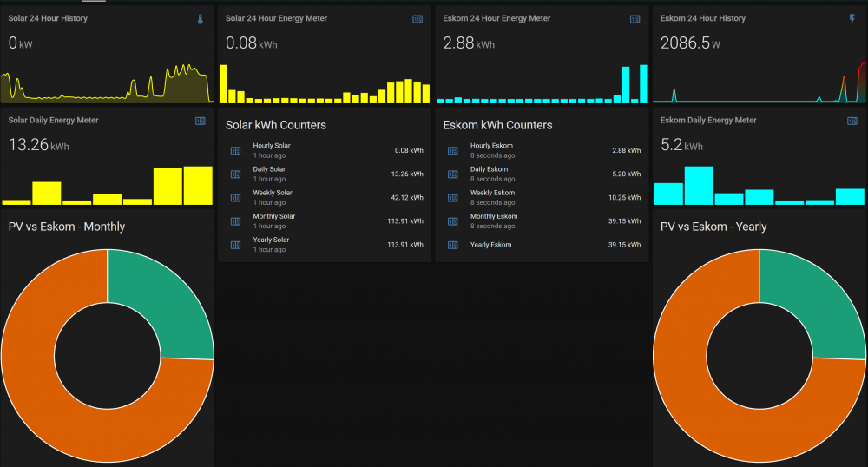This screenshot has width=868, height=467.
Task: Click the counter icon on Eskom Daily Energy Meter
Action: click(x=852, y=121)
